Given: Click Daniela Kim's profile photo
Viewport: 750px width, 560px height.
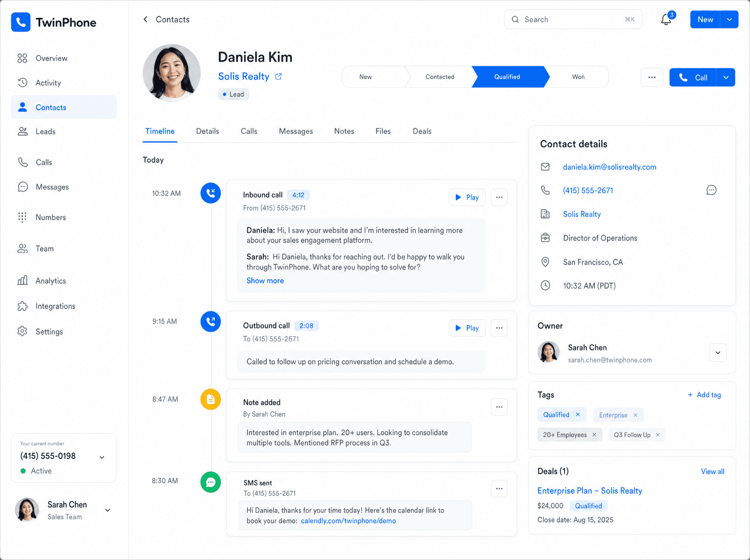Looking at the screenshot, I should tap(171, 73).
